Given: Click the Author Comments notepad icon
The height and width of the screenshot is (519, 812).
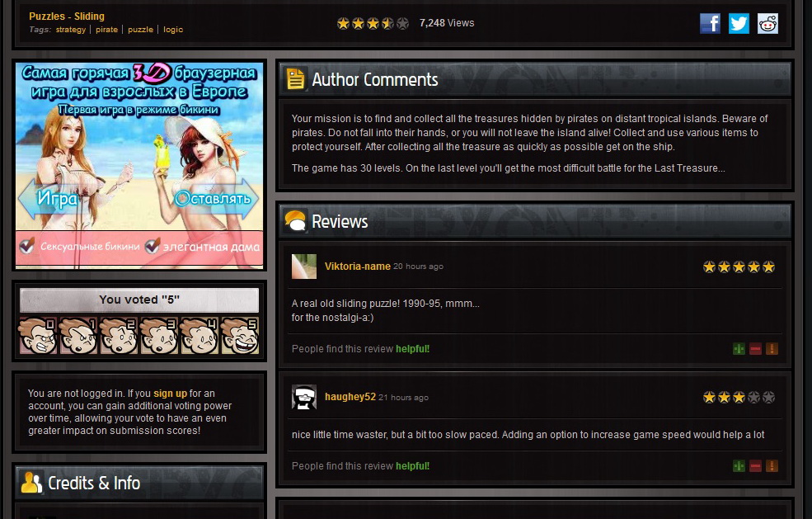Looking at the screenshot, I should tap(296, 79).
